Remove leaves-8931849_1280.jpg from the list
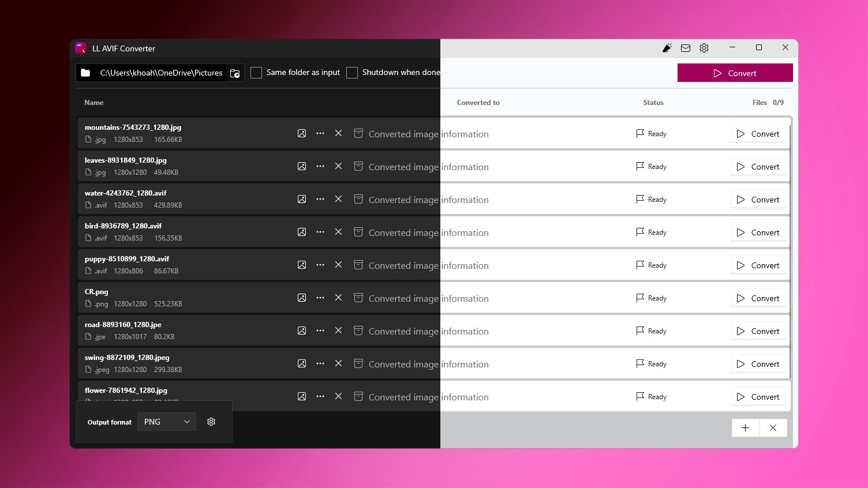 pos(339,166)
